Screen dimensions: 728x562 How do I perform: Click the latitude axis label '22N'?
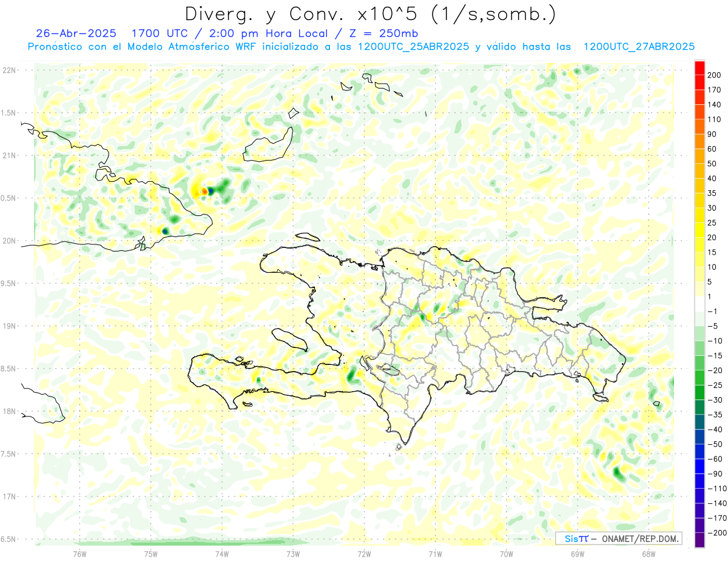(9, 70)
